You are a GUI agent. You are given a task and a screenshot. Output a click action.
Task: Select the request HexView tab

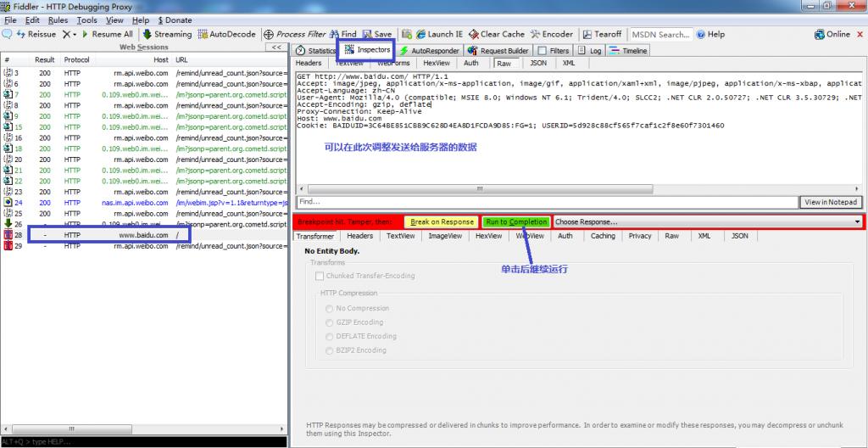tap(437, 63)
